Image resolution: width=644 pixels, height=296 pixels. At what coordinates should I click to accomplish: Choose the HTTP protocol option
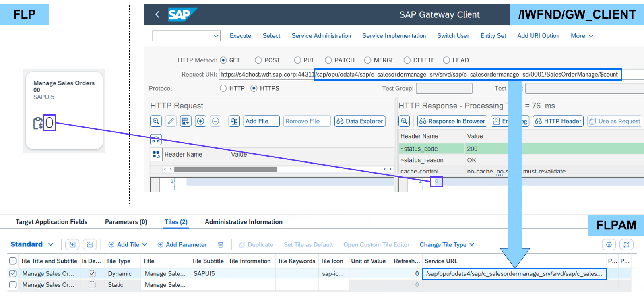click(223, 88)
